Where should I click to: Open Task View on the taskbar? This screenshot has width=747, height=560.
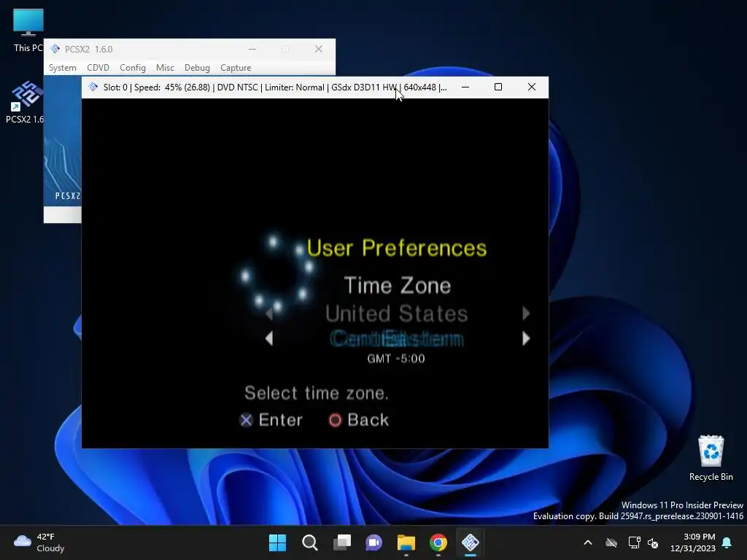(x=342, y=542)
